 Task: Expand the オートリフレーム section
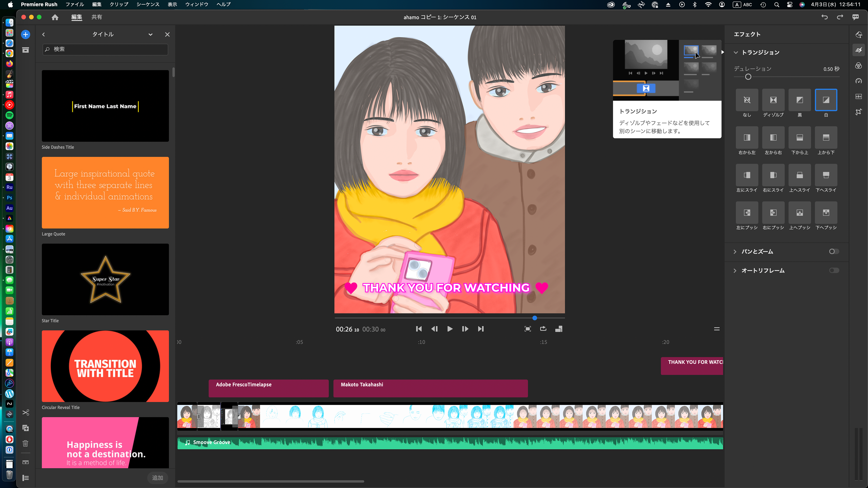735,271
